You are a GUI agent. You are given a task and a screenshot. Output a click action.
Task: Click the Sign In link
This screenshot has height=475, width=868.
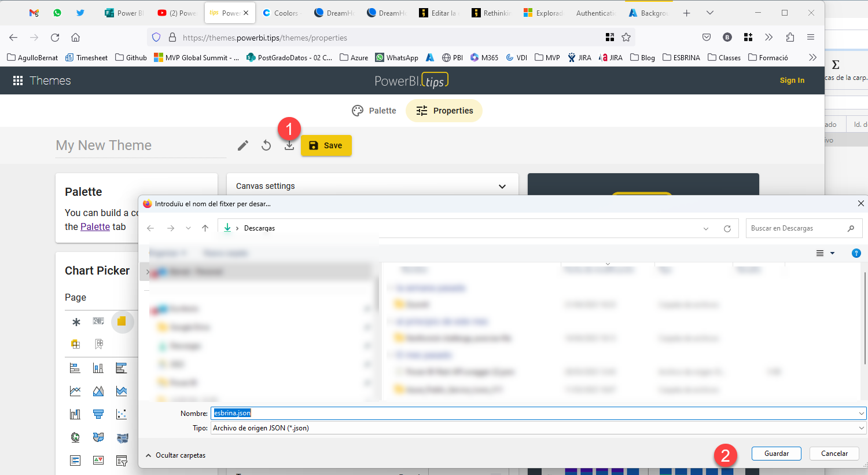(792, 81)
